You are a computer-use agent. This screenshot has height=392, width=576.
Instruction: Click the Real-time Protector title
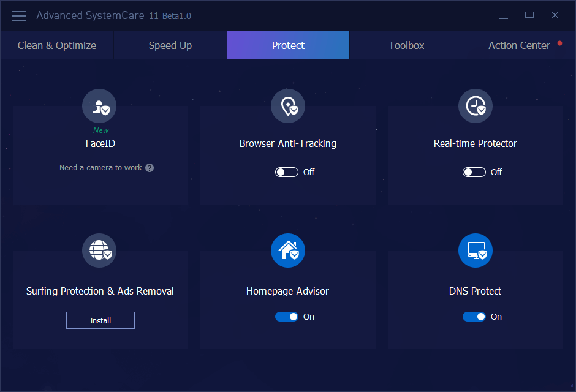(x=476, y=143)
